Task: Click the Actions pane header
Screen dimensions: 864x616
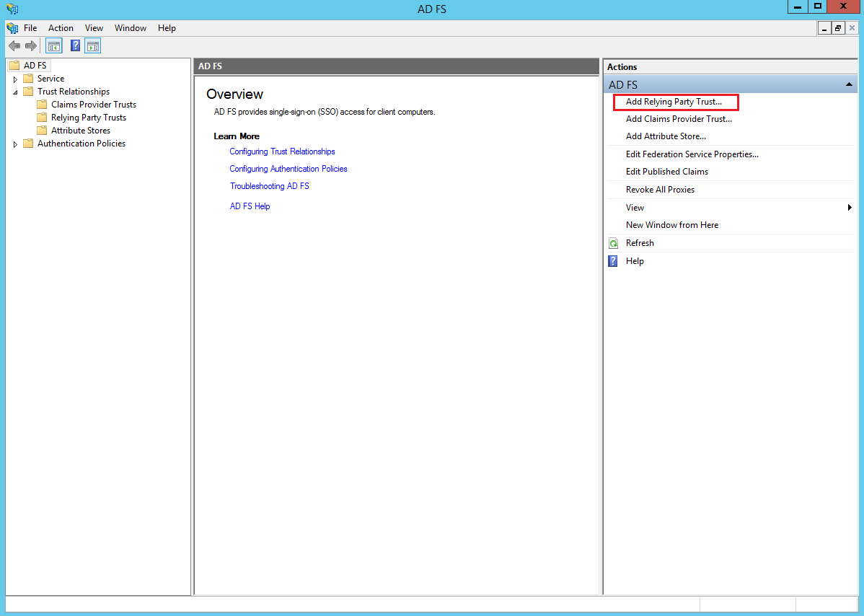Action: click(x=731, y=66)
